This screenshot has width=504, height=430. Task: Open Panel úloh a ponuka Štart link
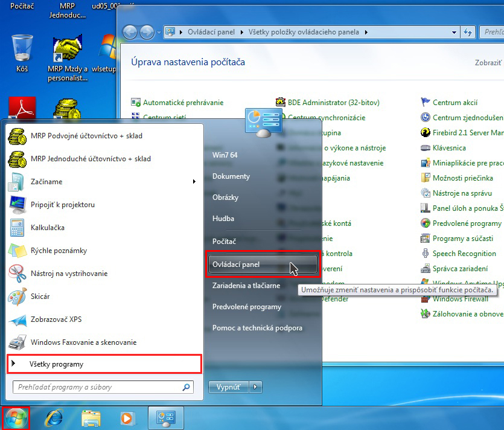pos(468,208)
